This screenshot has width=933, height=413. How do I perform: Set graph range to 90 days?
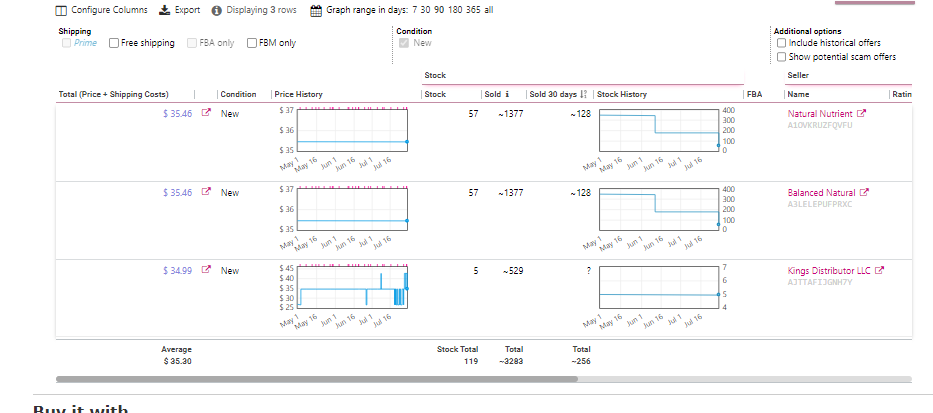coord(441,10)
